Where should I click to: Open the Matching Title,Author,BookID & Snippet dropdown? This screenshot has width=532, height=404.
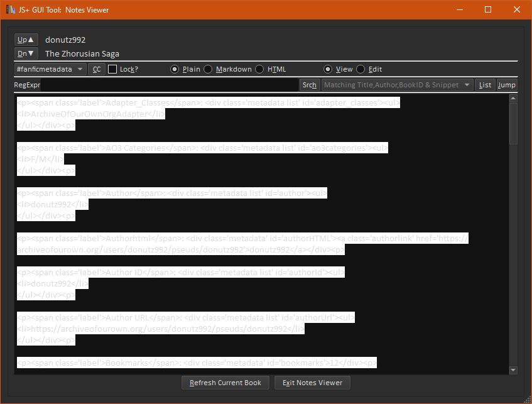(x=397, y=85)
